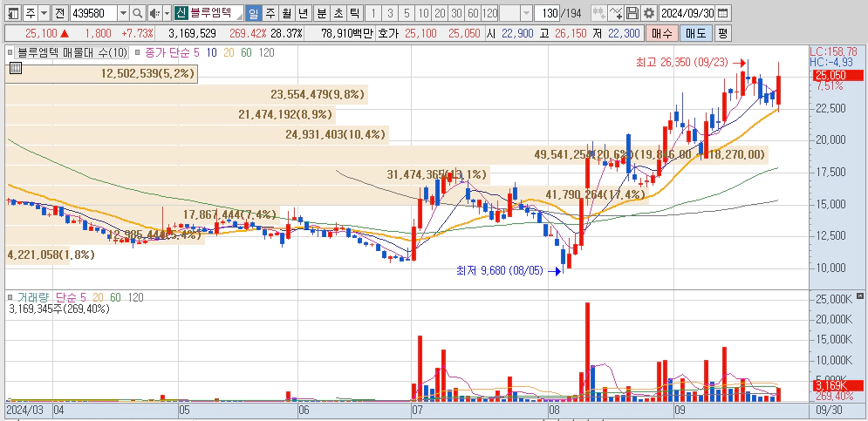Open chart settings gear icon
The image size is (868, 421).
[649, 13]
